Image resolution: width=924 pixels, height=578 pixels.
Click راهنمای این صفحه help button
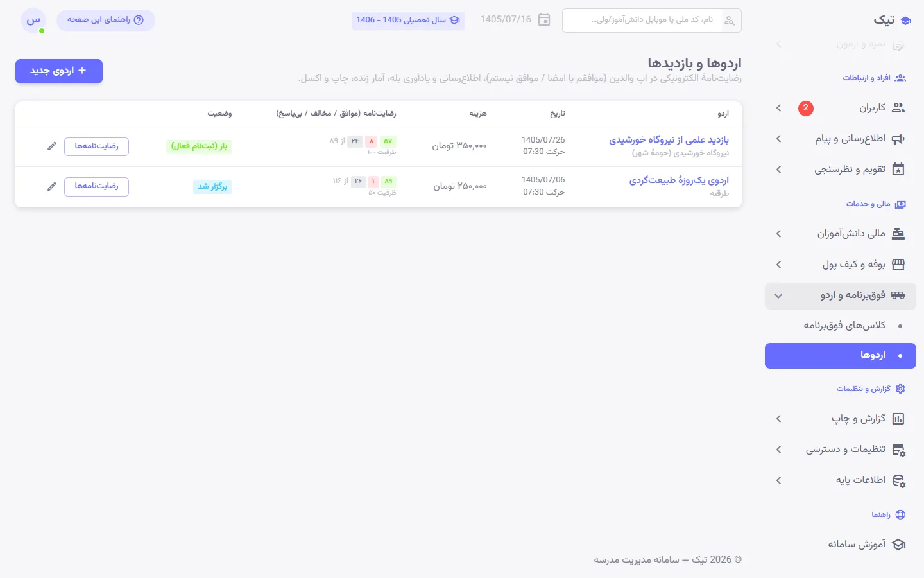point(106,21)
